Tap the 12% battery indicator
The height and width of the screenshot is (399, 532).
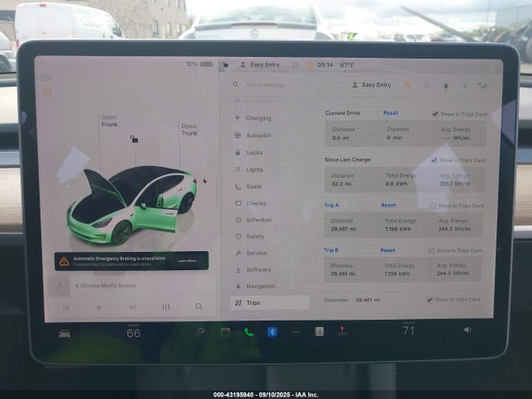click(199, 64)
